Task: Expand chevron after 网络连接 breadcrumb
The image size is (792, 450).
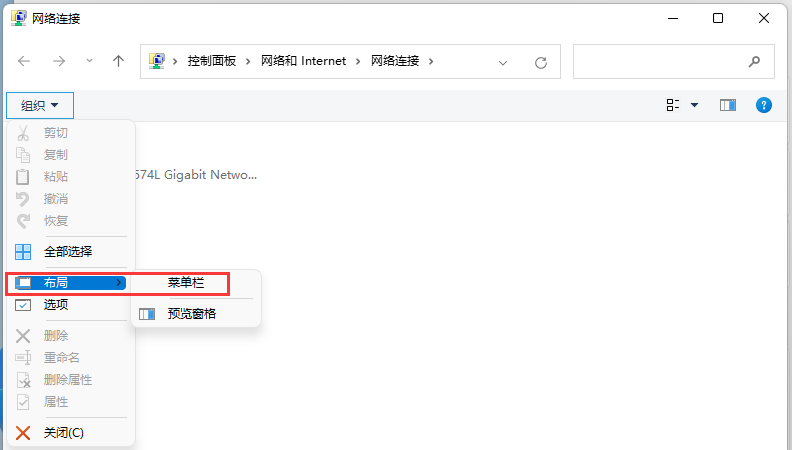Action: (431, 62)
